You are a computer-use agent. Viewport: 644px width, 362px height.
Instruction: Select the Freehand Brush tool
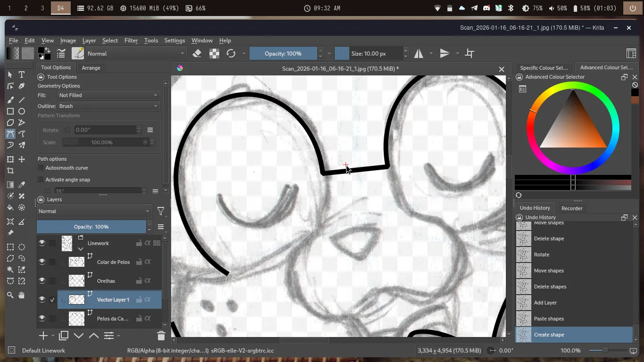10,100
